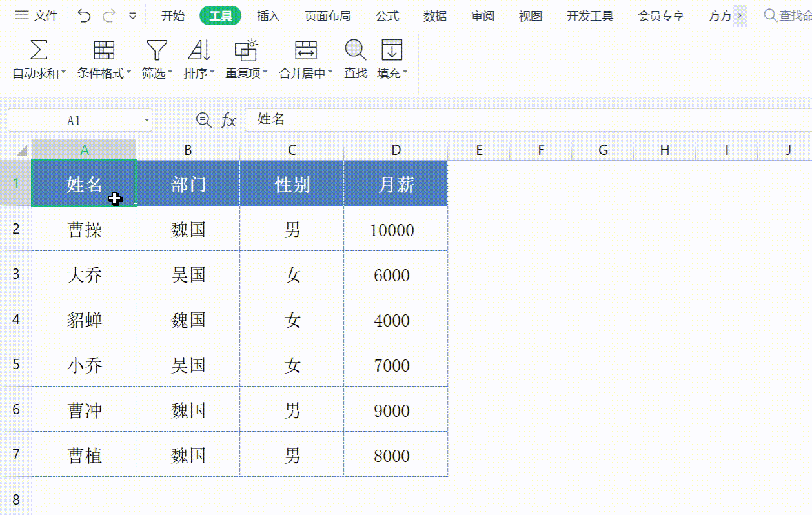Select column G header
Viewport: 812px width, 515px height.
[603, 150]
